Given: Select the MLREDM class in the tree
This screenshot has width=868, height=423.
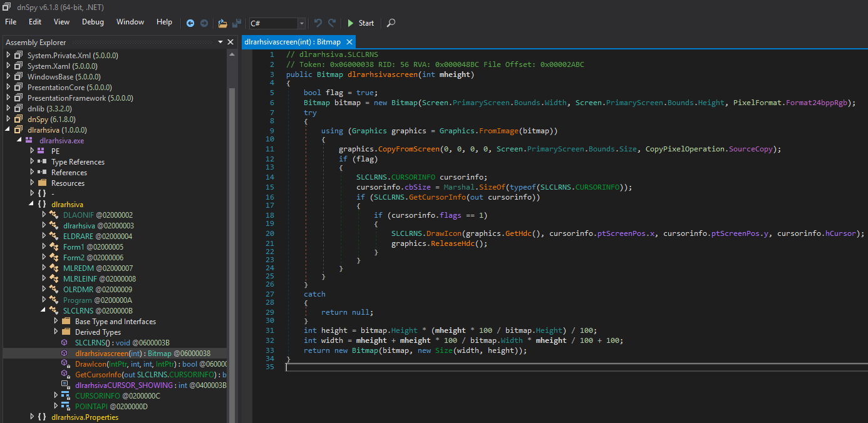Looking at the screenshot, I should [100, 268].
